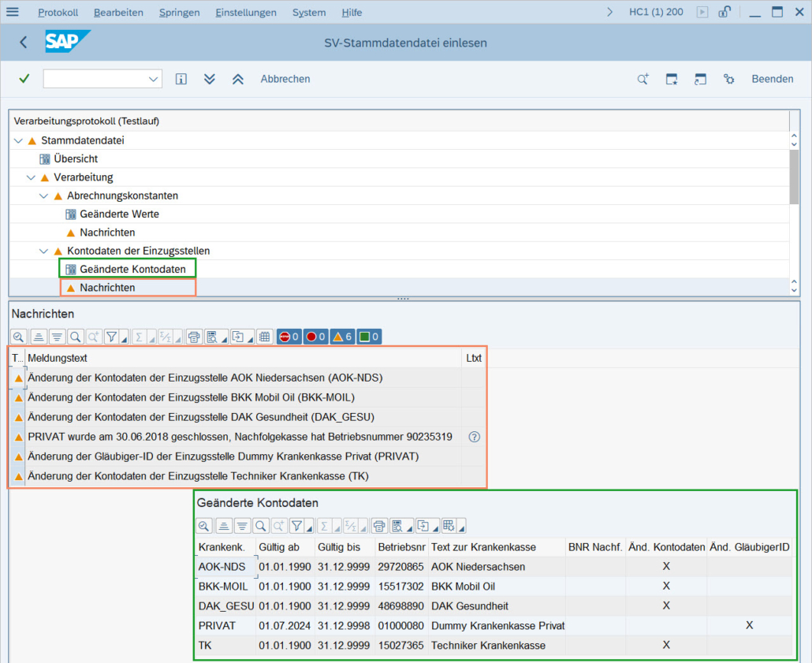Click the protocol tree vertical scrollbar thumb

[x=794, y=177]
